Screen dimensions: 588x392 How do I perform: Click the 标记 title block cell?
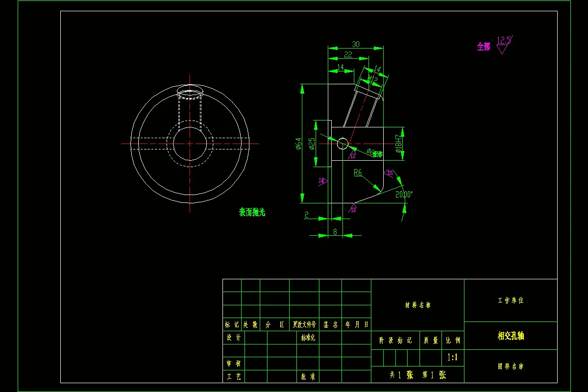(232, 324)
